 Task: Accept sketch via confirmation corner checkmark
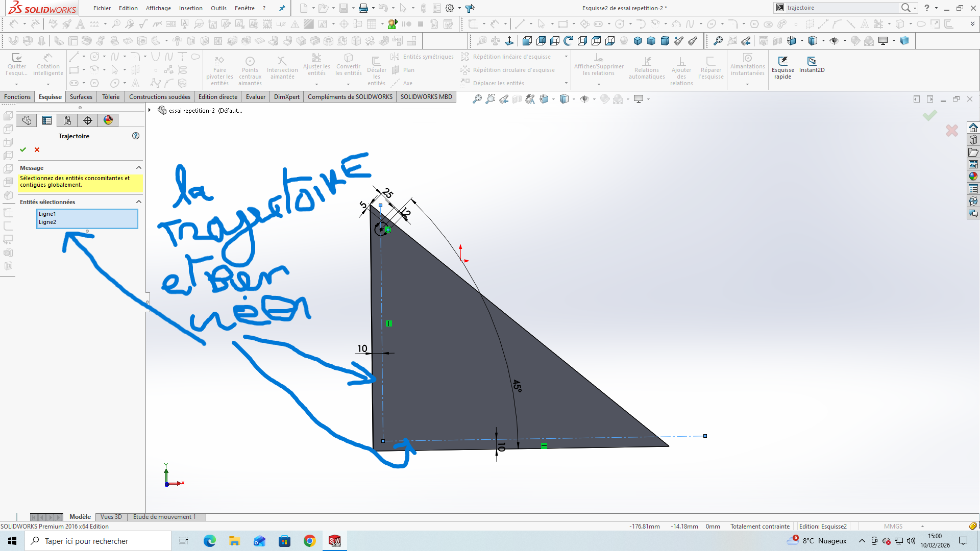(929, 116)
